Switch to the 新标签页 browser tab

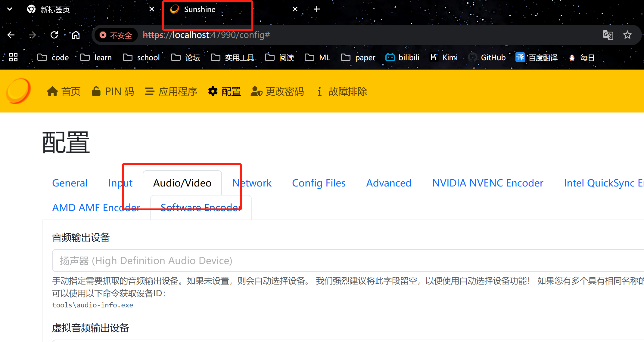point(90,10)
